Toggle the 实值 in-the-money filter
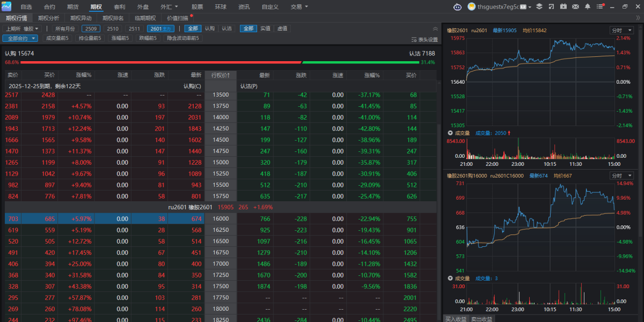 click(265, 28)
